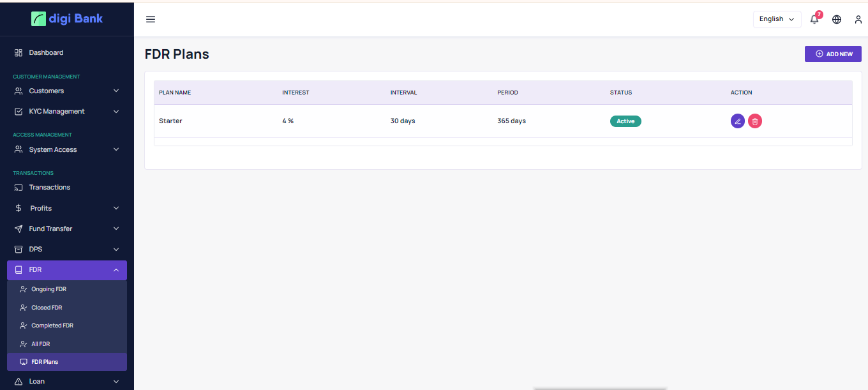Screen dimensions: 868x390
Task: Open the notifications bell icon
Action: (814, 19)
